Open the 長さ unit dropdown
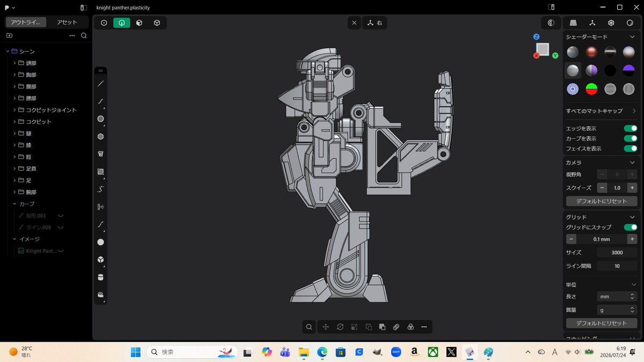Screen dimensions: 644x362 (x=617, y=297)
